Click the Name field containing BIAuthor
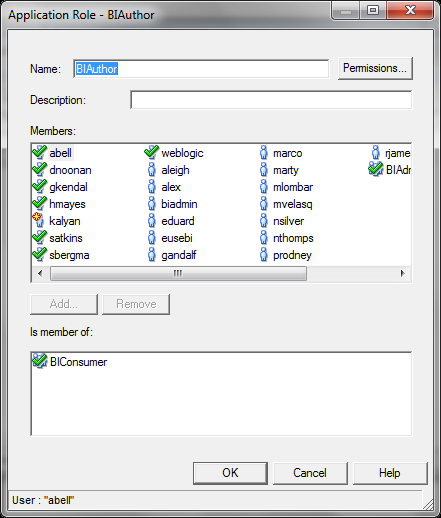 pos(201,69)
